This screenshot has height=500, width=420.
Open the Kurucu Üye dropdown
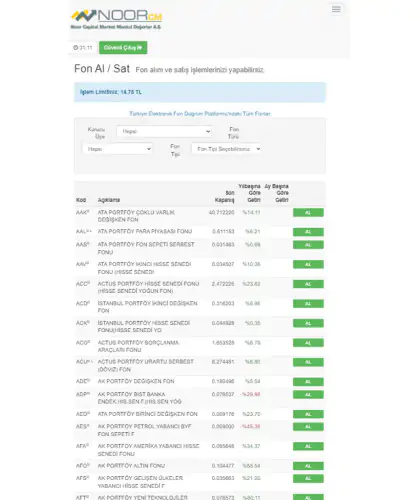click(164, 131)
